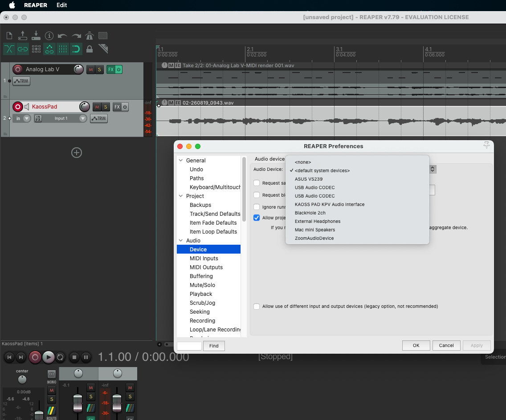506x420 pixels.
Task: Toggle move envelope points with items icon
Action: 49,49
